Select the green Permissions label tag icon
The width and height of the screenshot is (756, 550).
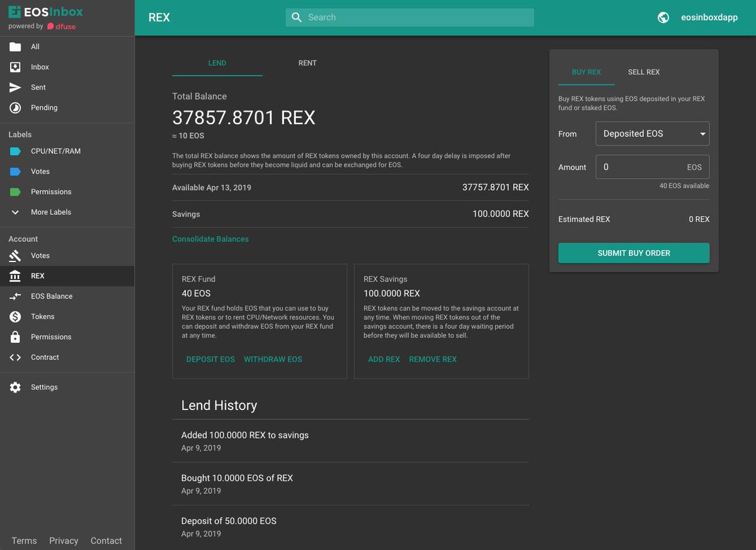point(16,192)
